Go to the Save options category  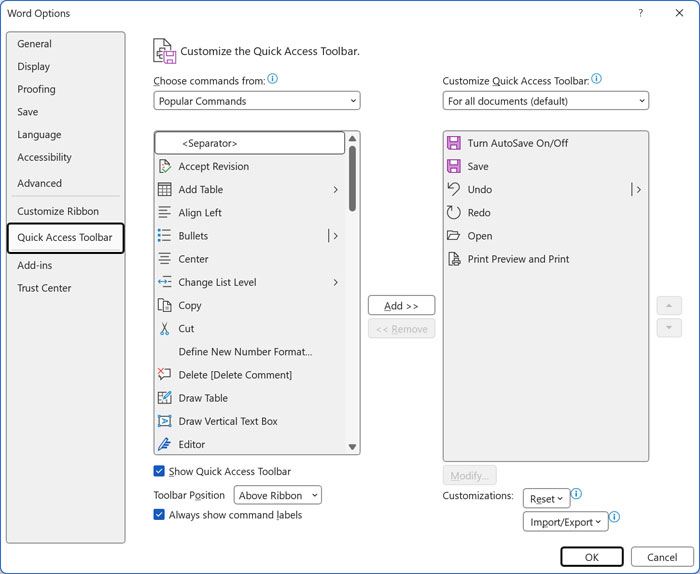pos(66,112)
